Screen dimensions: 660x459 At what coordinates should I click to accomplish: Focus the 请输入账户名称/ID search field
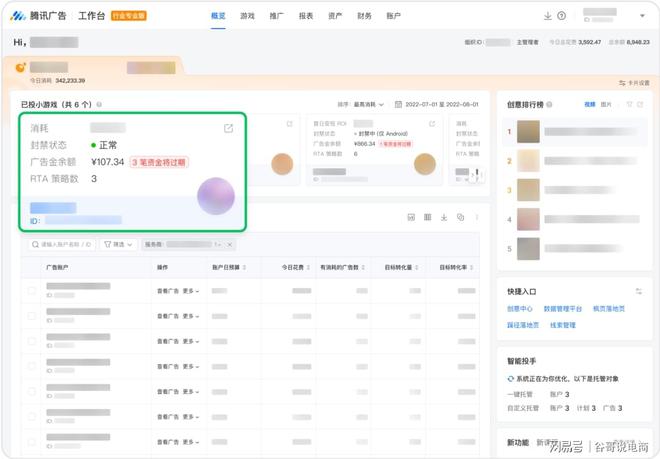tap(65, 244)
